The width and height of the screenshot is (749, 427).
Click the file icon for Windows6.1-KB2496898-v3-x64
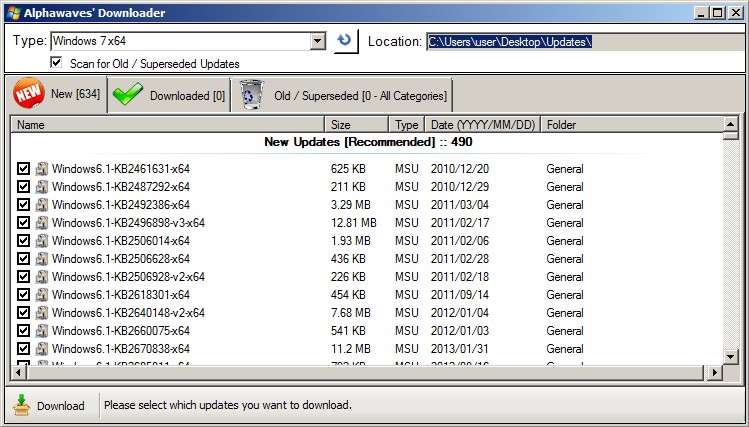(42, 223)
